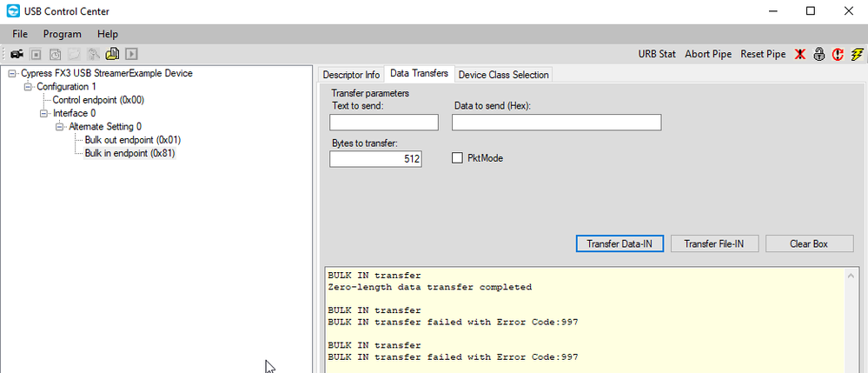Click the greyed-out key toolbar icon
Screen dimensions: 868x373
(94, 54)
